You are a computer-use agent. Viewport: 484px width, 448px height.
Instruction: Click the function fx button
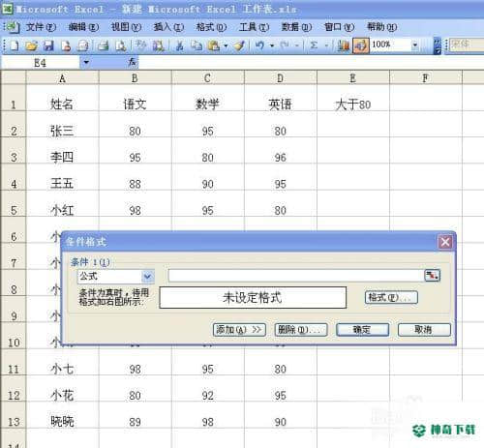tap(132, 62)
